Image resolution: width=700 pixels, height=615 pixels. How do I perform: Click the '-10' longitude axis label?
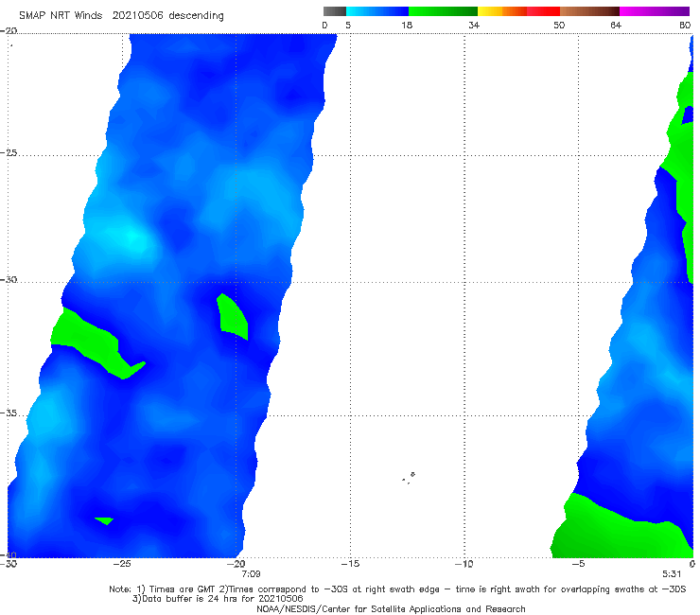click(x=464, y=564)
